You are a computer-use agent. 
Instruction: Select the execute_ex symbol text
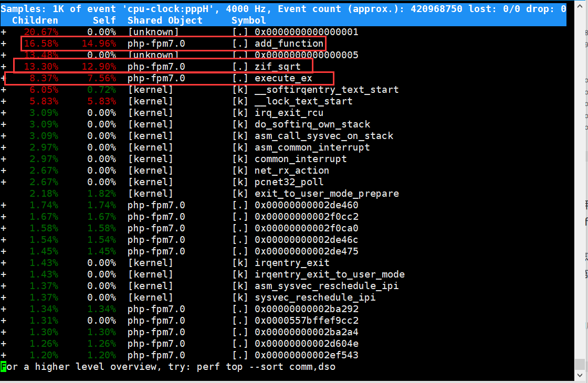pyautogui.click(x=283, y=78)
